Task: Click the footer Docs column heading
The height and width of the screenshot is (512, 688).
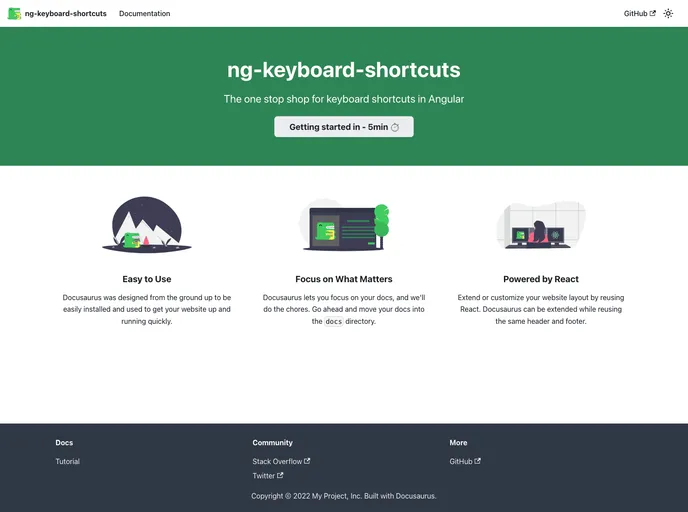Action: (64, 443)
